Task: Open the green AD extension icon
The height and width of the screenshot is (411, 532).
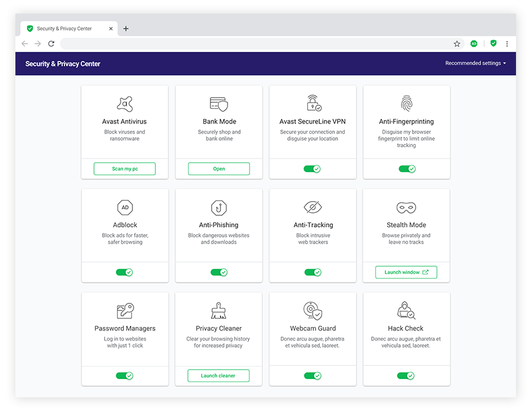Action: click(x=474, y=43)
